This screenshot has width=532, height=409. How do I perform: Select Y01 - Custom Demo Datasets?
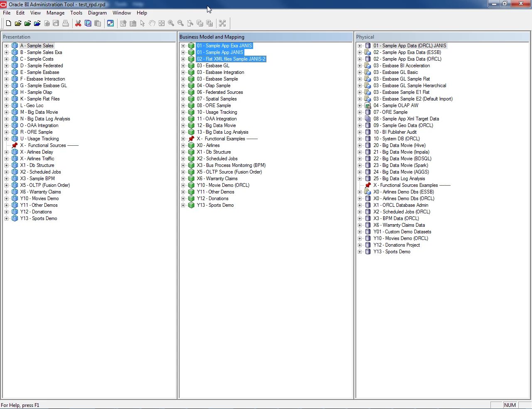pos(402,232)
